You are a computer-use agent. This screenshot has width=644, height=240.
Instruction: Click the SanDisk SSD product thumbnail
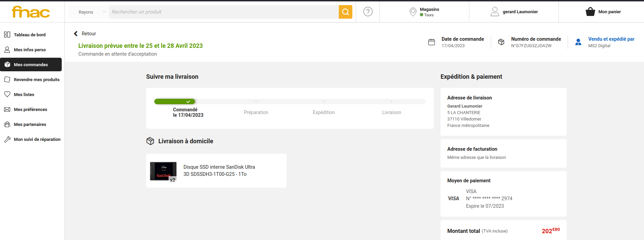[x=163, y=171]
